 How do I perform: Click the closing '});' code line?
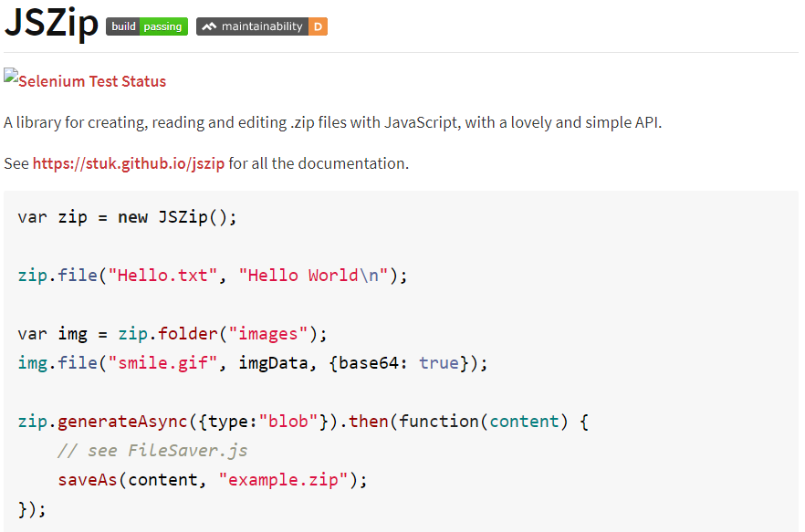(x=32, y=509)
